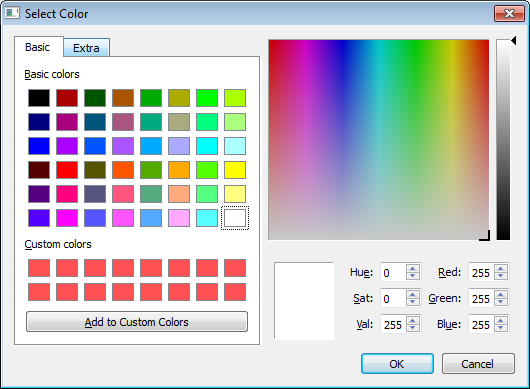This screenshot has width=530, height=389.
Task: Confirm the color with OK
Action: point(397,364)
